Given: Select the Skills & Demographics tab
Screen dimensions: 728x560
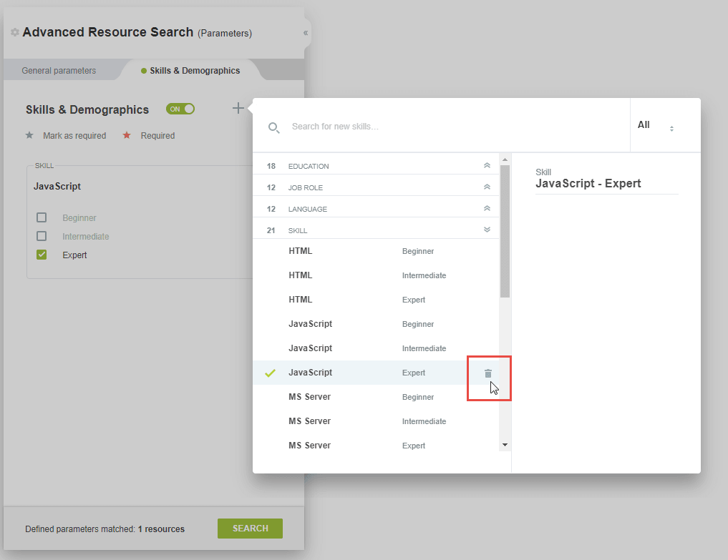Looking at the screenshot, I should point(190,71).
